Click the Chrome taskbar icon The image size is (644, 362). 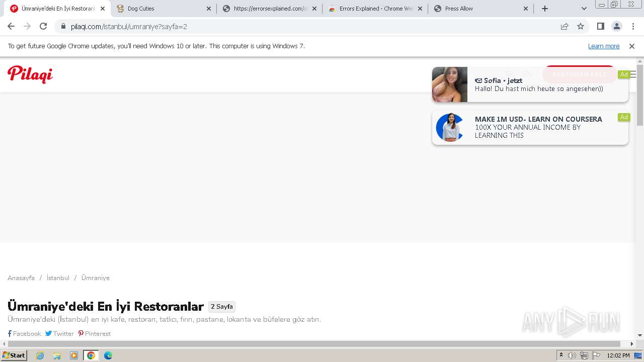tap(91, 355)
